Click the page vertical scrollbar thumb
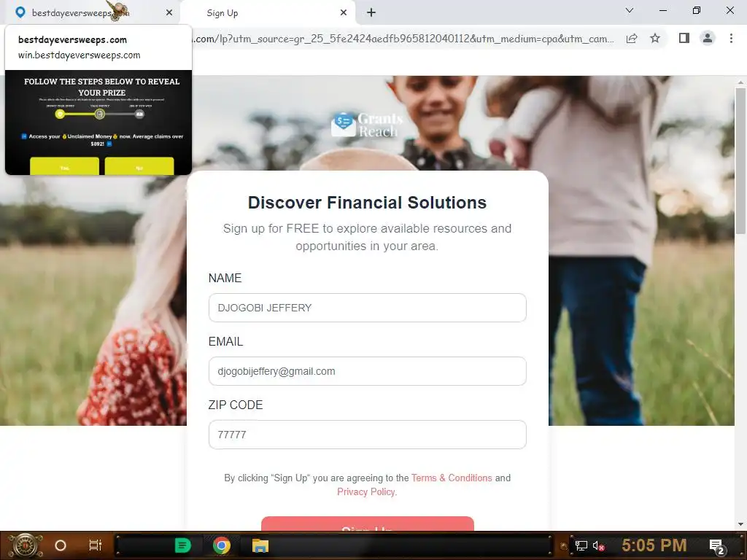747x560 pixels. [740, 160]
